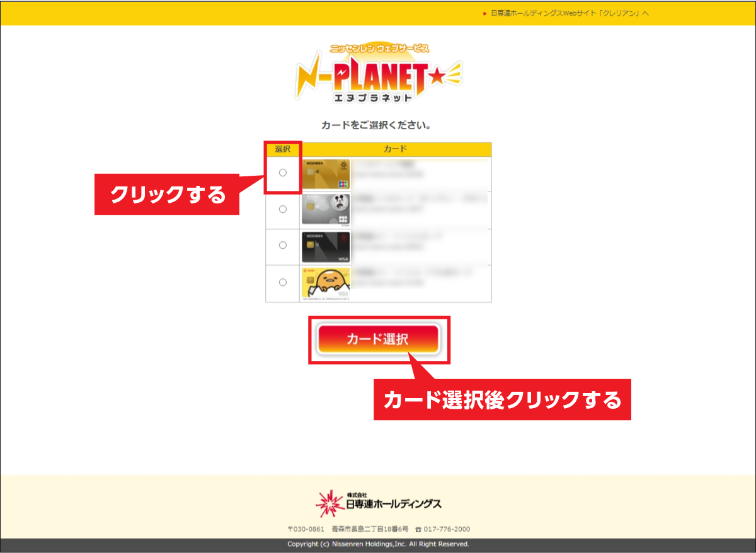This screenshot has width=756, height=553.
Task: Select the yellow Gudetama card radio button
Action: 282,282
